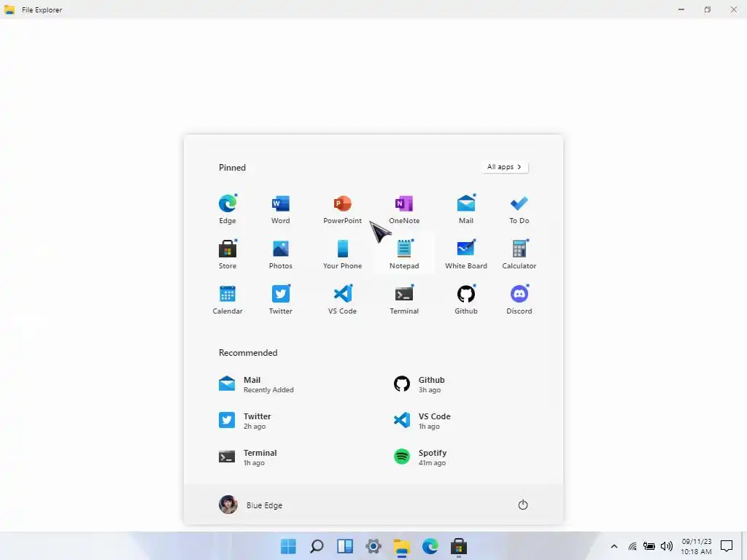Open Photos app
Image resolution: width=747 pixels, height=560 pixels.
(x=281, y=254)
